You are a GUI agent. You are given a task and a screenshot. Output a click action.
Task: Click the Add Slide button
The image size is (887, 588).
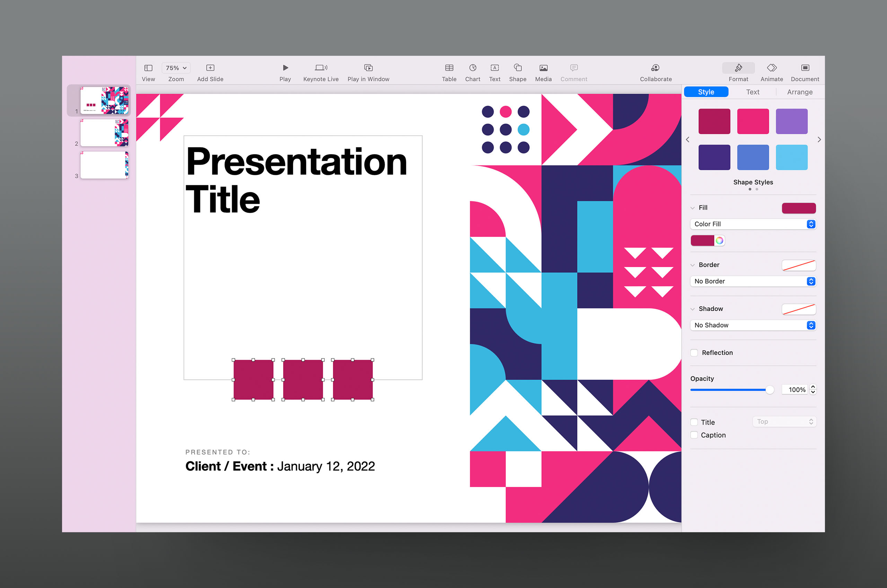pyautogui.click(x=210, y=68)
